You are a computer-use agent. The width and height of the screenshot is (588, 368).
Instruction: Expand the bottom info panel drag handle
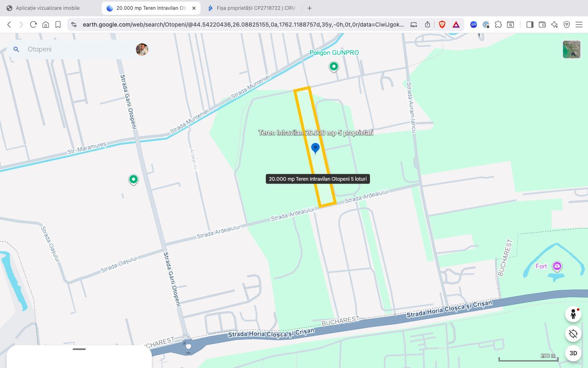(79, 349)
